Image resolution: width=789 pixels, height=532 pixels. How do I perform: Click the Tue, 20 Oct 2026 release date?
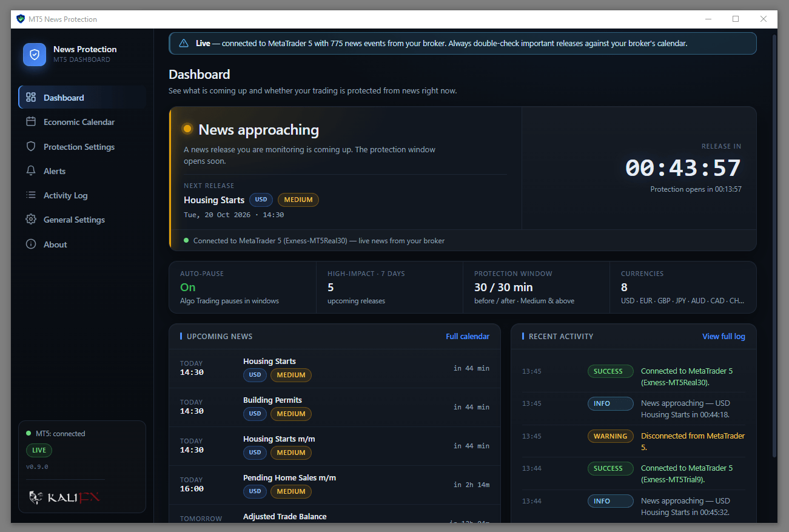pos(233,215)
